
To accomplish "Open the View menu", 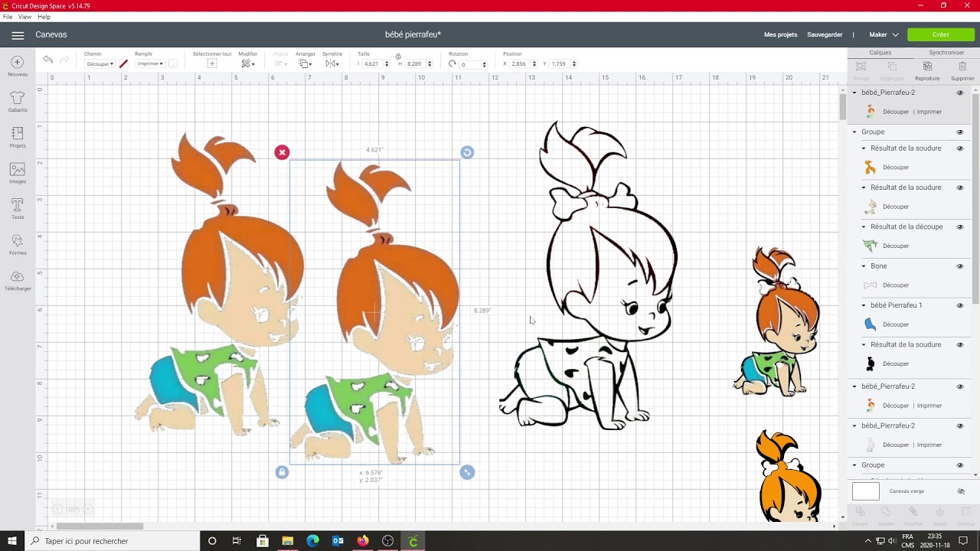I will point(25,17).
